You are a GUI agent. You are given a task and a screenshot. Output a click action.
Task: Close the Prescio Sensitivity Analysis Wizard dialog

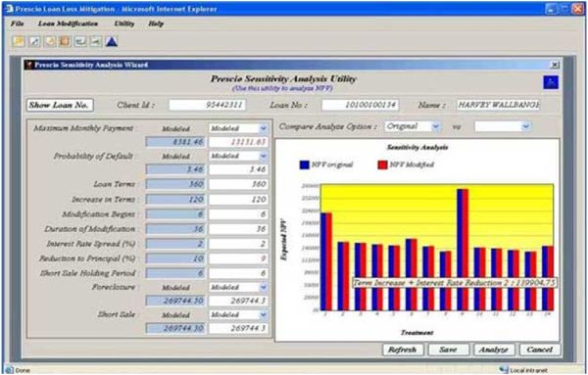(555, 65)
